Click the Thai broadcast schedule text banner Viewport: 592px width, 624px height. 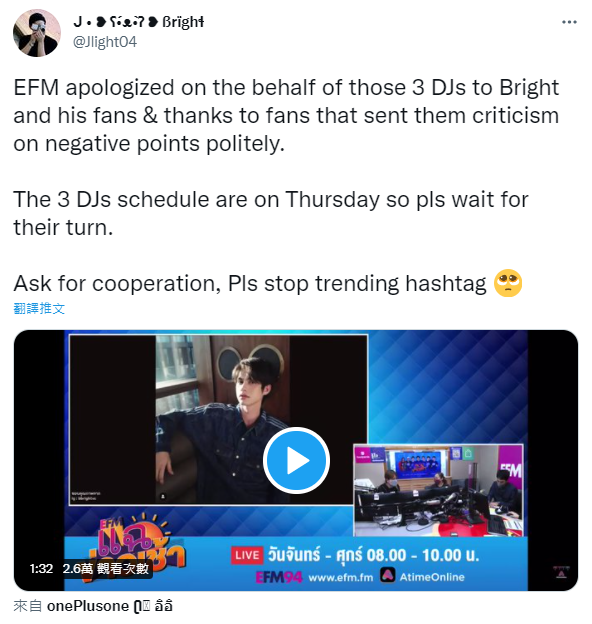[373, 555]
